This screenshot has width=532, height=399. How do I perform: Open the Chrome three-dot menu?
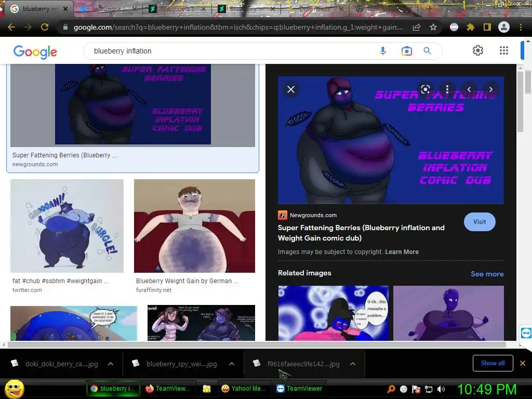pos(521,27)
